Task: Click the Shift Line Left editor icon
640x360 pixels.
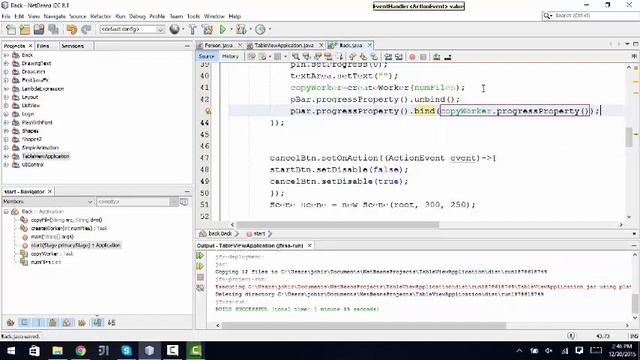Action: pyautogui.click(x=388, y=57)
